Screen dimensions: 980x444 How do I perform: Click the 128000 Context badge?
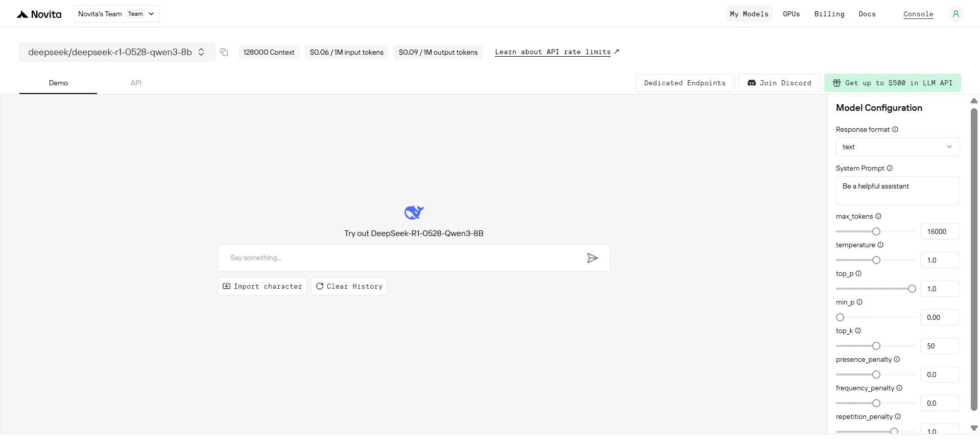coord(269,52)
